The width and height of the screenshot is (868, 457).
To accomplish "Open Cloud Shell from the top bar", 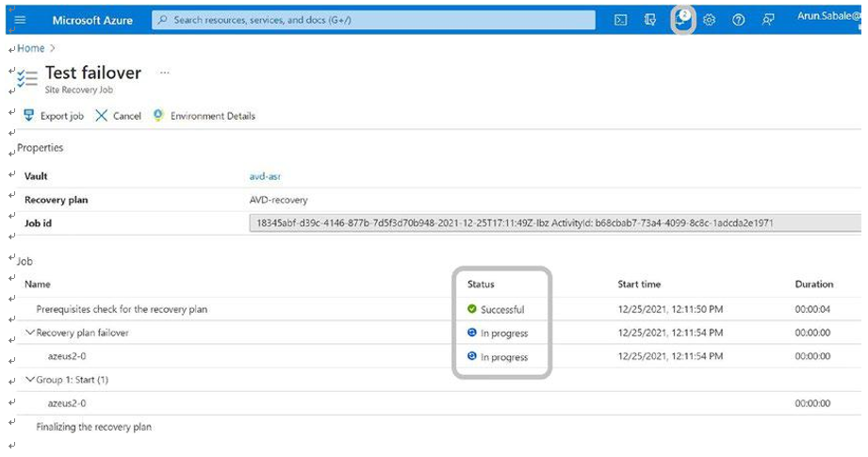I will (621, 20).
